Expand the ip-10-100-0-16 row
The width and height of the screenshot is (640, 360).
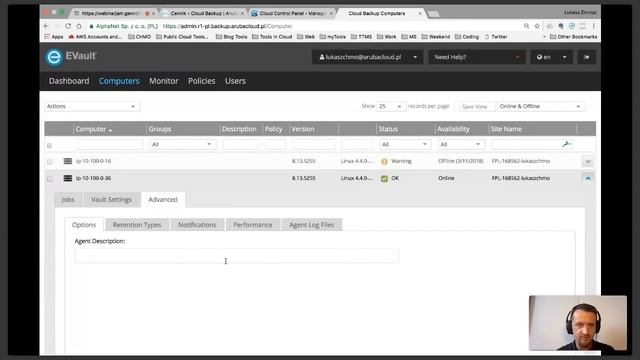click(588, 162)
